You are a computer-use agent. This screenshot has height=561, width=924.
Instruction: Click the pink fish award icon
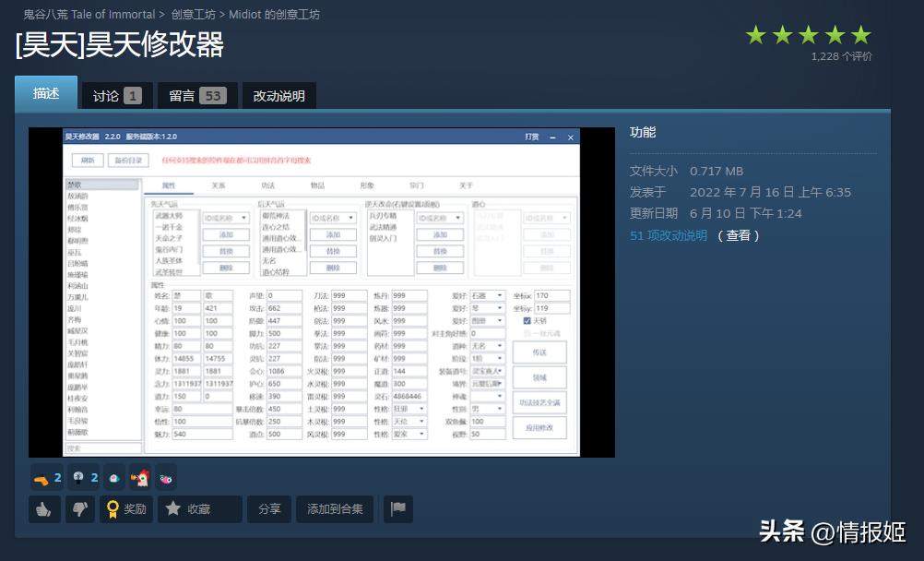168,477
